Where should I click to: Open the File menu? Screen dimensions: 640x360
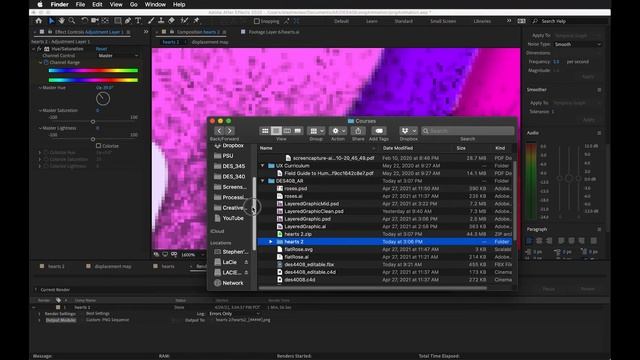point(80,4)
